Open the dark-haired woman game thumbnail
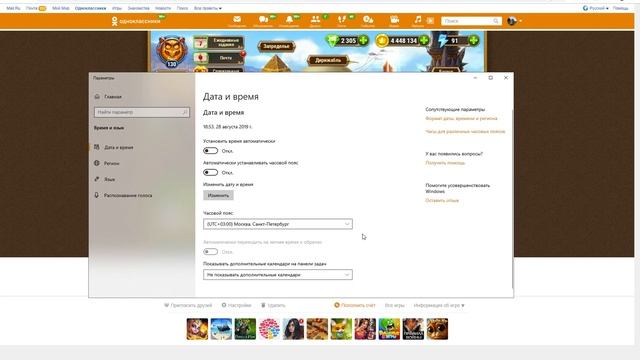 pyautogui.click(x=293, y=329)
